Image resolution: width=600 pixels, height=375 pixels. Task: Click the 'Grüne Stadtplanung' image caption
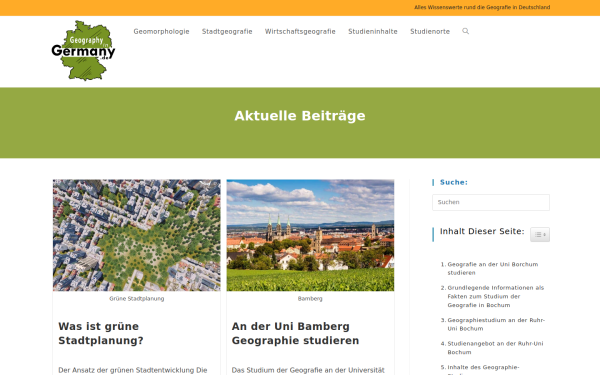[137, 298]
